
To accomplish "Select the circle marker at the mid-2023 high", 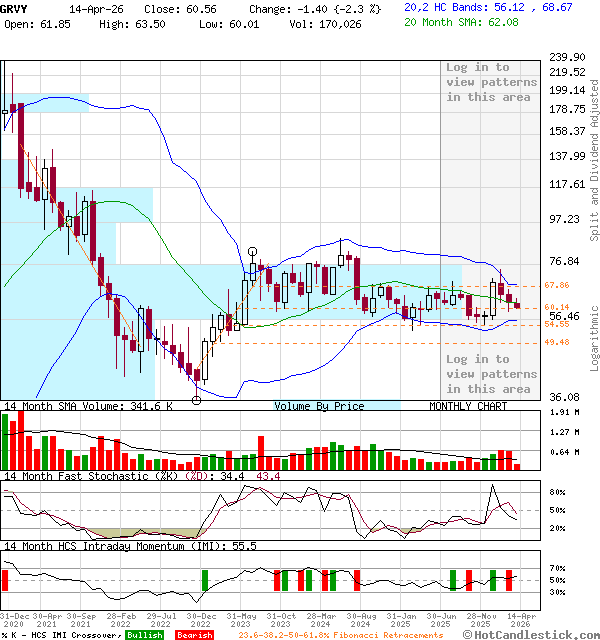I will point(253,252).
